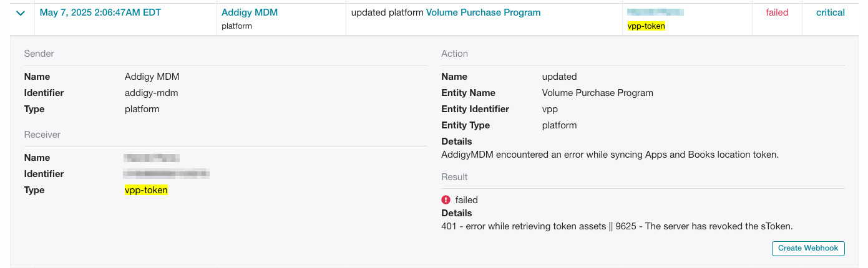
Task: Click the critical severity label
Action: pyautogui.click(x=831, y=12)
